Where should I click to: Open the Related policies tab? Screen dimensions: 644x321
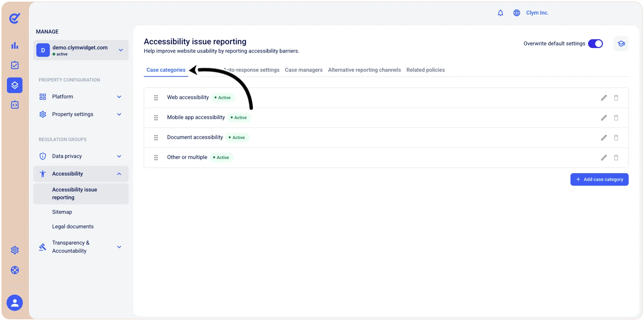pyautogui.click(x=426, y=70)
